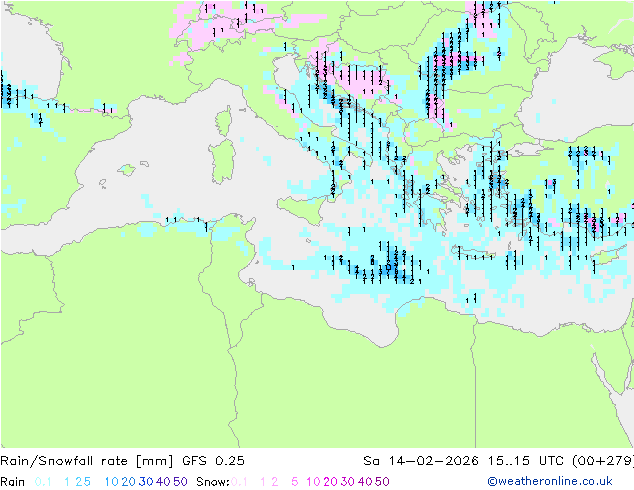Select the Snow legend value 50
The image size is (634, 490).
382,482
